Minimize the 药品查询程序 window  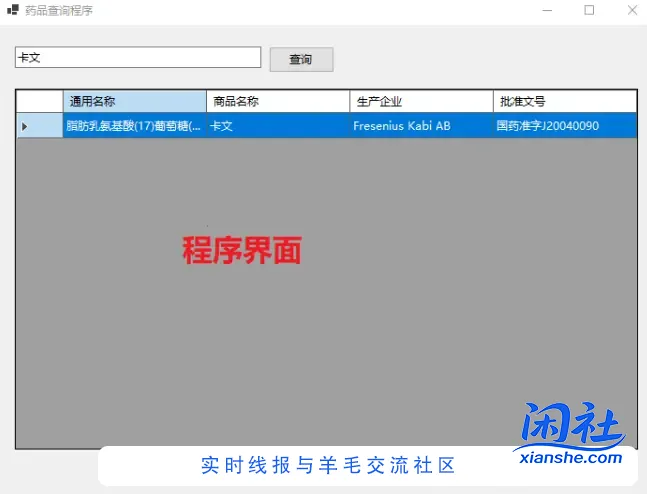(545, 10)
